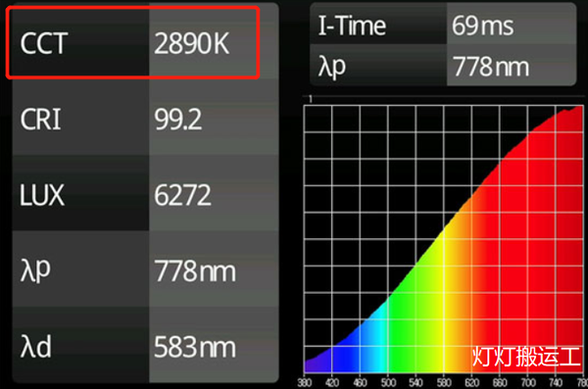Click the 460 axis label on spectrum
Screen dimensions: 588x389
(361, 382)
